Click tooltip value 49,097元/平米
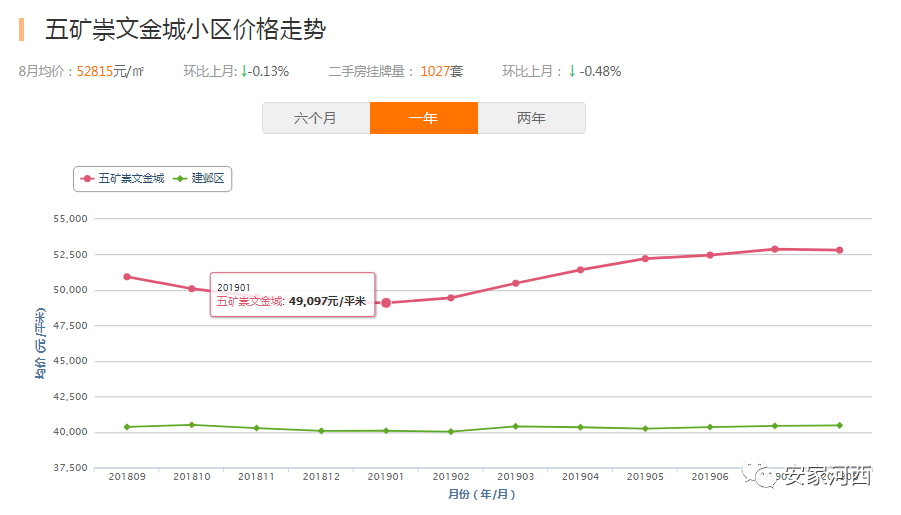 click(x=328, y=301)
